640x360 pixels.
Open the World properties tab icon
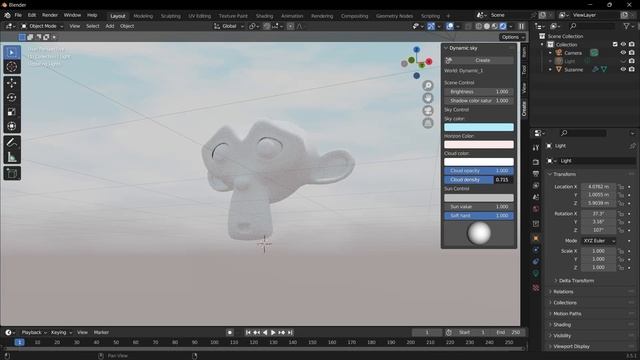coord(536,209)
